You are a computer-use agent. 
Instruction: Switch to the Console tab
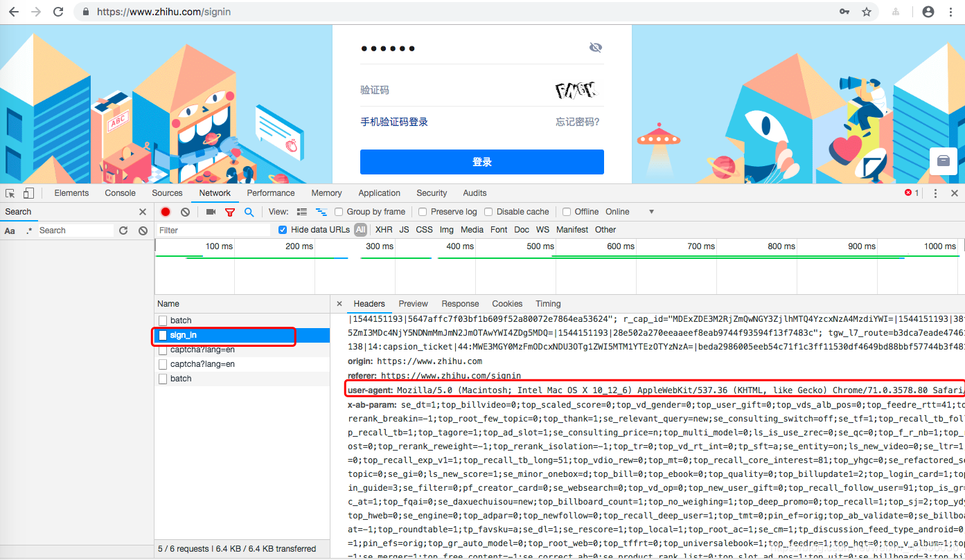(x=121, y=193)
